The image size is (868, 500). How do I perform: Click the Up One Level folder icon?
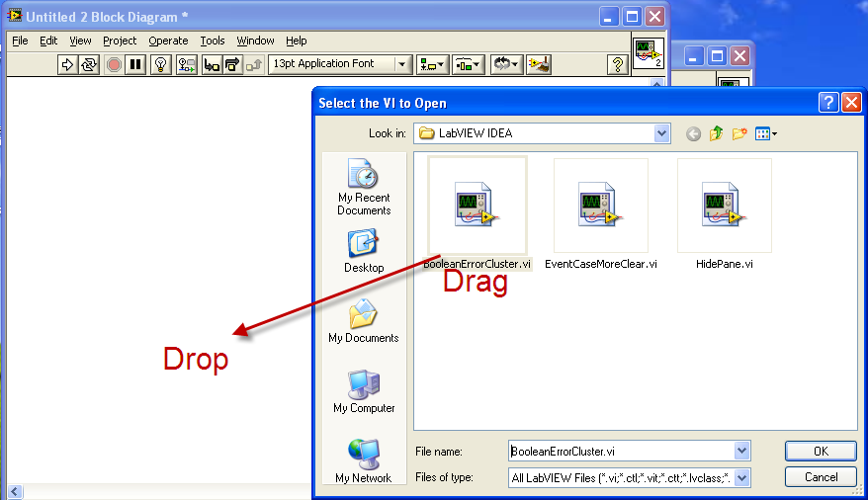[717, 133]
